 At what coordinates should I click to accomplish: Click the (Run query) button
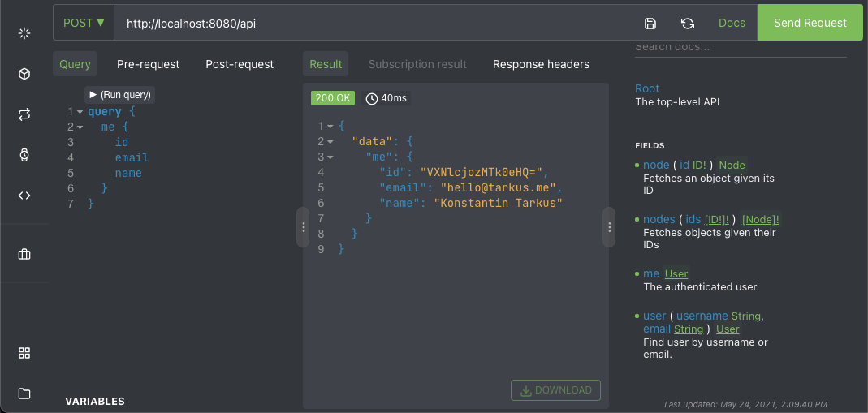point(119,95)
